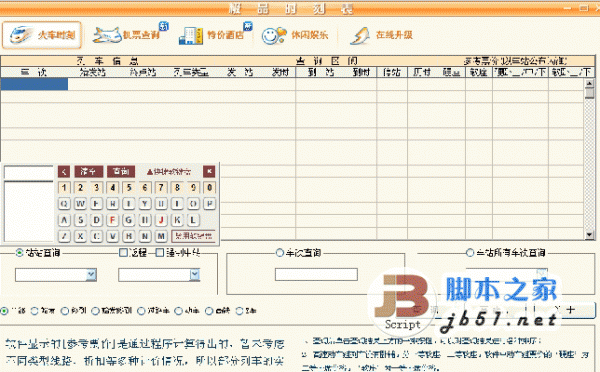Click the table vertical scrollbar thumb

pos(589,93)
